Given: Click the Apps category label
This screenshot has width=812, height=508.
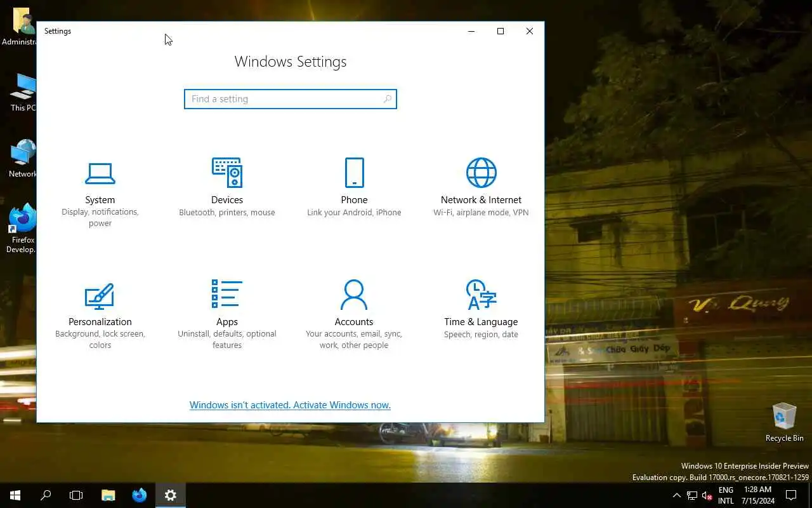Looking at the screenshot, I should 227,322.
